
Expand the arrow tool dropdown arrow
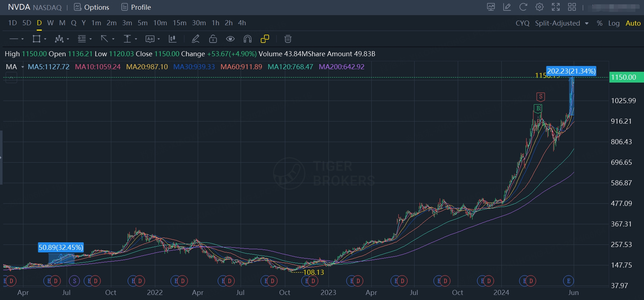(113, 39)
